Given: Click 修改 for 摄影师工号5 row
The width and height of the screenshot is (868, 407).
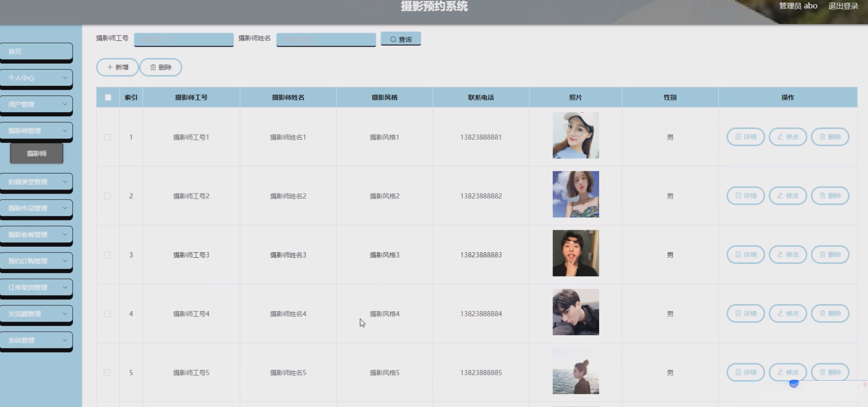Looking at the screenshot, I should pos(788,372).
